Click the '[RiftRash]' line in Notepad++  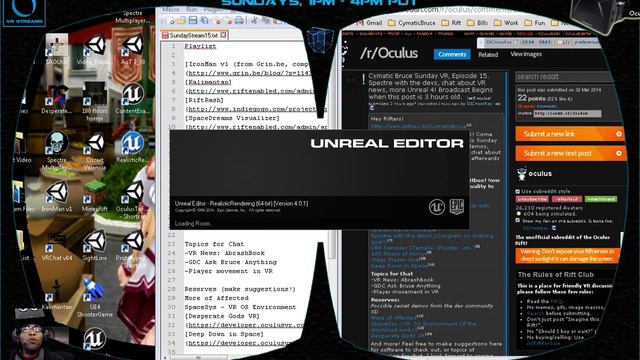point(204,100)
